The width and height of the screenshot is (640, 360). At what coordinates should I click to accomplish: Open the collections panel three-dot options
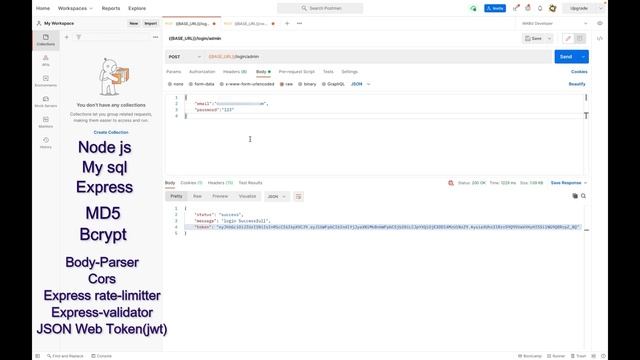point(156,37)
